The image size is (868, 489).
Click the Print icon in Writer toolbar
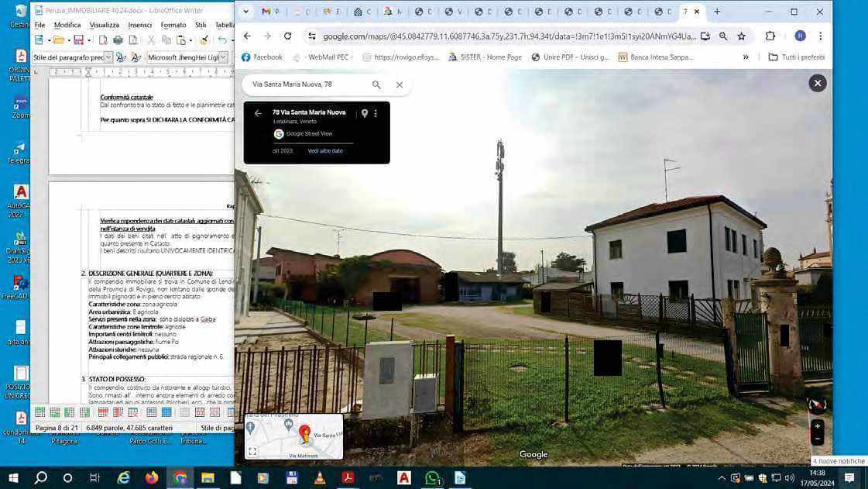(x=118, y=40)
